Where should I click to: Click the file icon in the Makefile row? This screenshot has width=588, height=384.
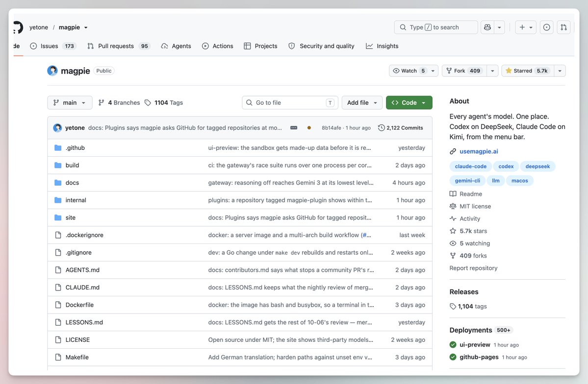coord(58,358)
